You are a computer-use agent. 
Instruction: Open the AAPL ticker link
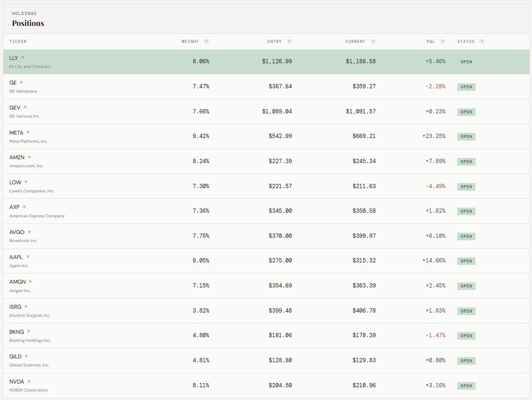pyautogui.click(x=16, y=257)
